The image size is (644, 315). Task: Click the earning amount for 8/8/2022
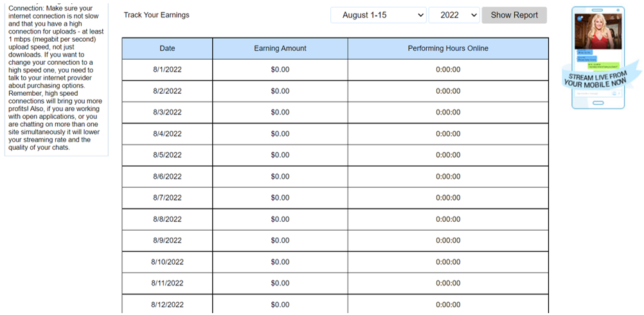tap(280, 219)
